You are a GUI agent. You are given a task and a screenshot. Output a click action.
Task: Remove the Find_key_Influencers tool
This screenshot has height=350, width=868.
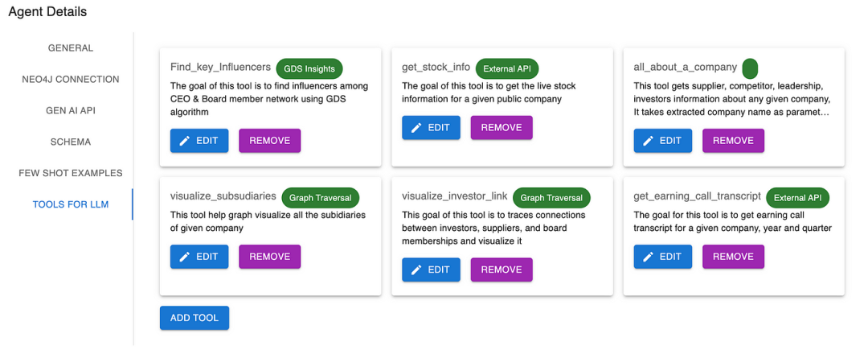point(270,141)
